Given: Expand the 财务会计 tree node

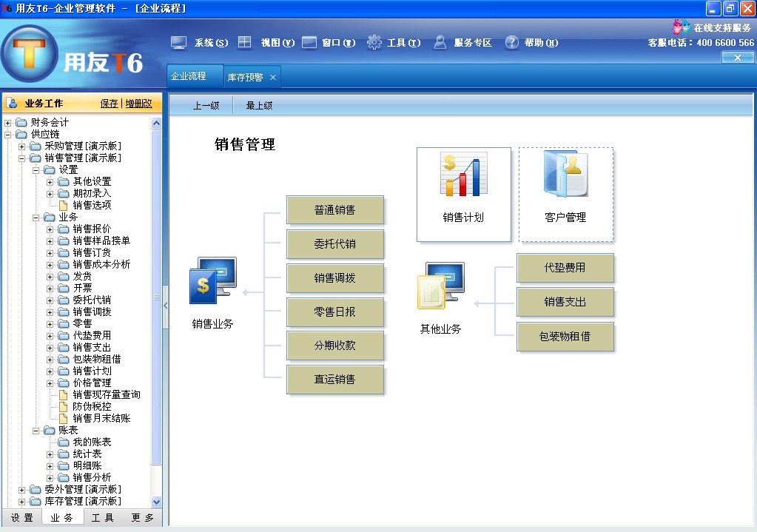Looking at the screenshot, I should [x=7, y=123].
